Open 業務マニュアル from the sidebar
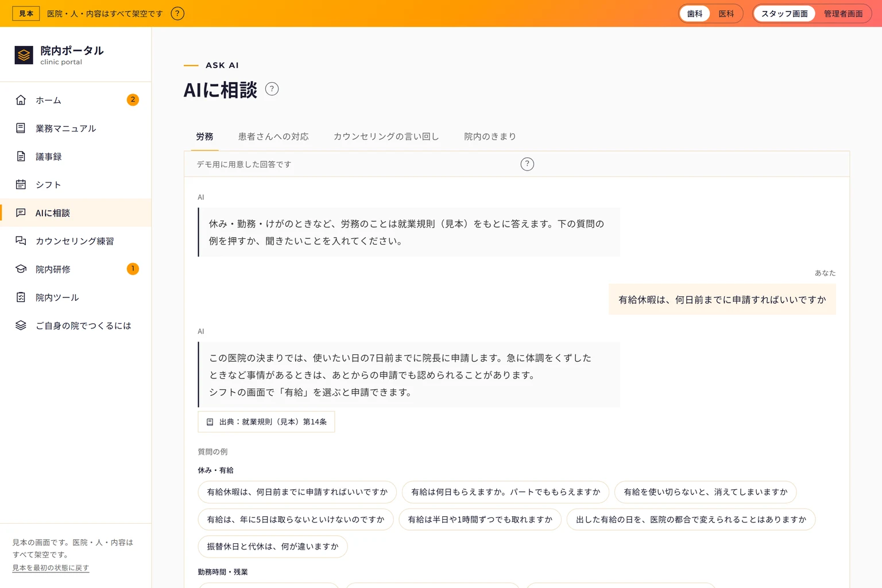Image resolution: width=882 pixels, height=588 pixels. click(x=76, y=128)
